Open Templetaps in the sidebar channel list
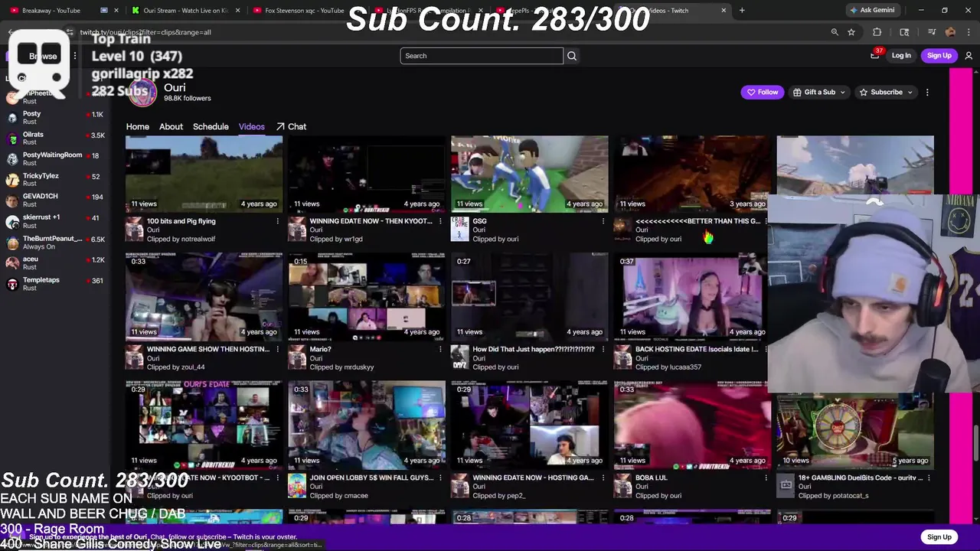The height and width of the screenshot is (551, 980). (54, 284)
